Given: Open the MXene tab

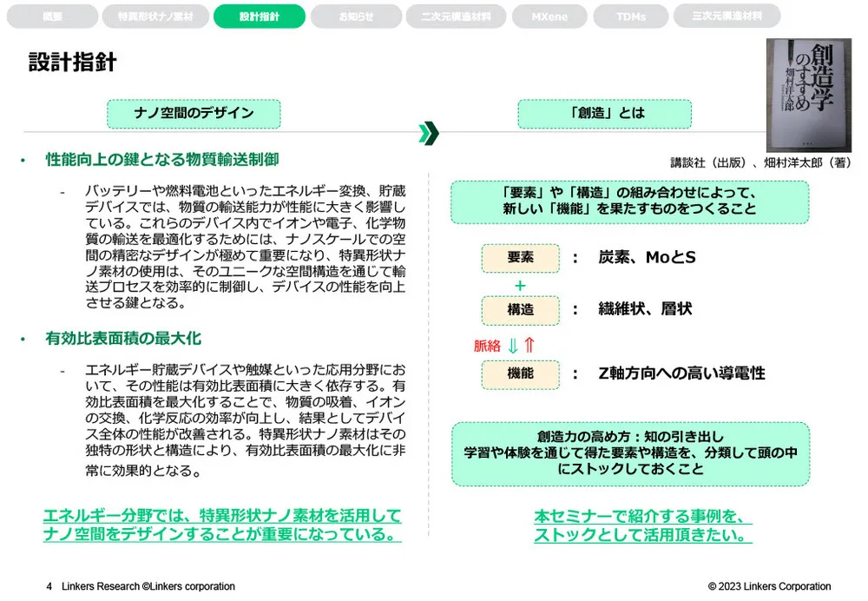Looking at the screenshot, I should [549, 16].
